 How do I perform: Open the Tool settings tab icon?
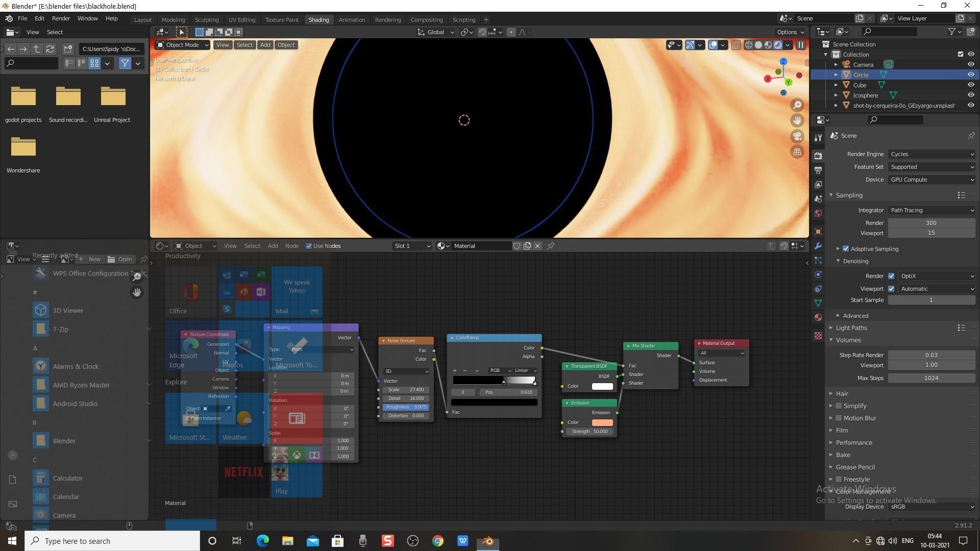818,137
